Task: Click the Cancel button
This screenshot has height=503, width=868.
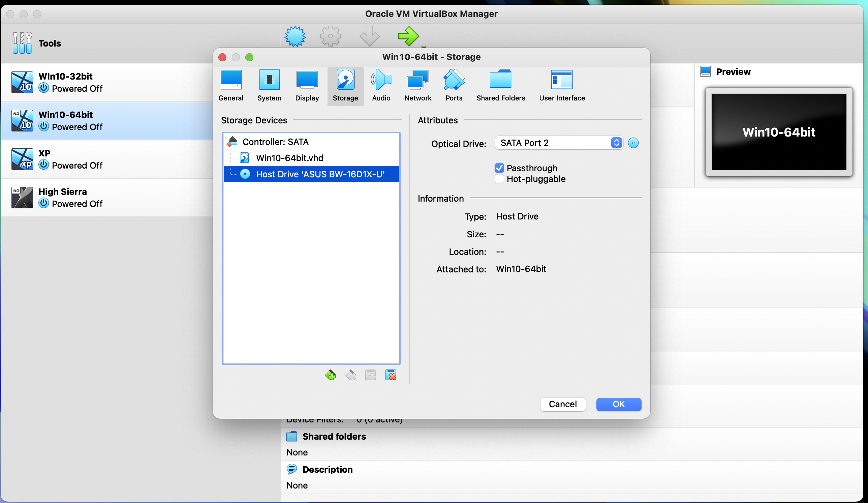Action: coord(562,404)
